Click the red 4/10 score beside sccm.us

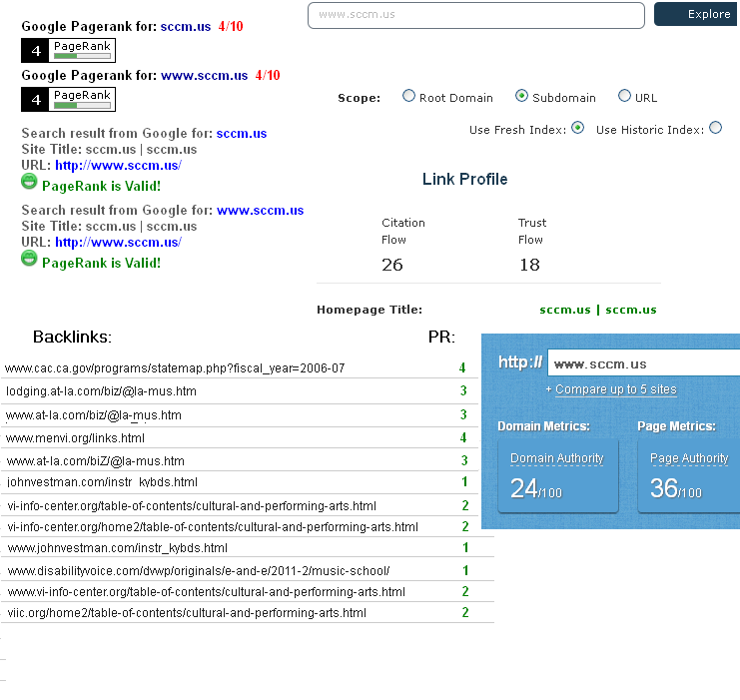point(231,26)
